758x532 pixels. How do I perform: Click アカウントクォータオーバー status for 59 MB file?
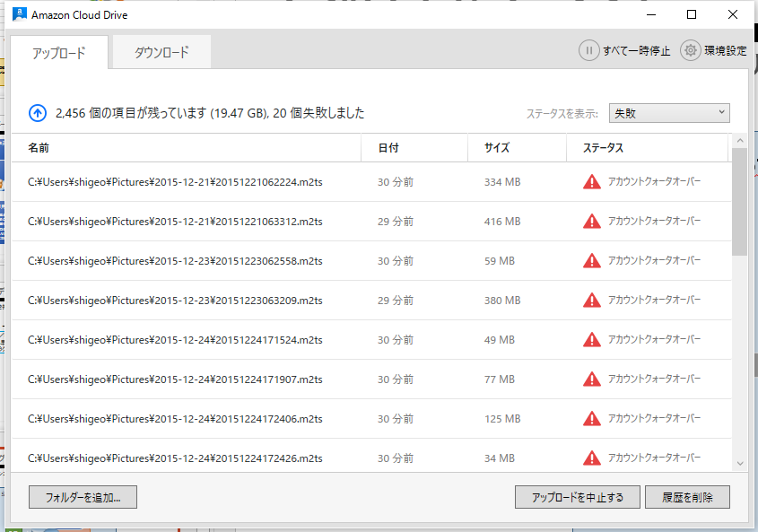[654, 261]
